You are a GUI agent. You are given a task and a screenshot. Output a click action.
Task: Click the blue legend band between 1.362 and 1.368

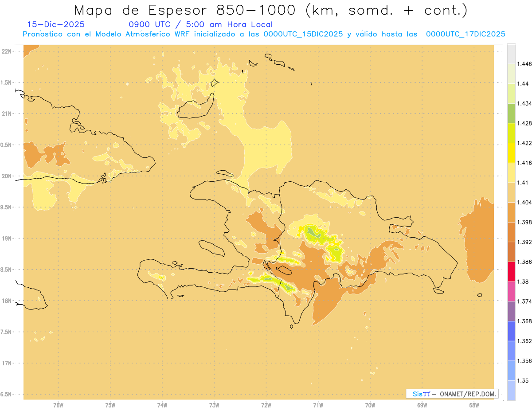[511, 331]
